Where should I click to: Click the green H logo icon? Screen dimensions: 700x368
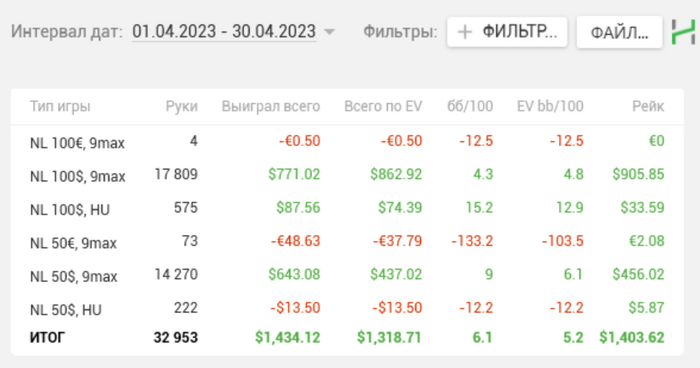[x=684, y=32]
